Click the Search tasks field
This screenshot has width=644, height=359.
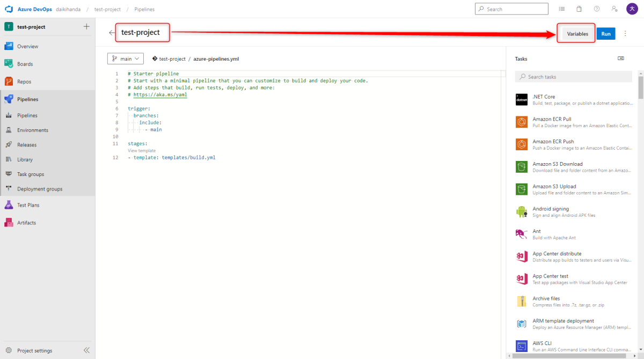573,77
